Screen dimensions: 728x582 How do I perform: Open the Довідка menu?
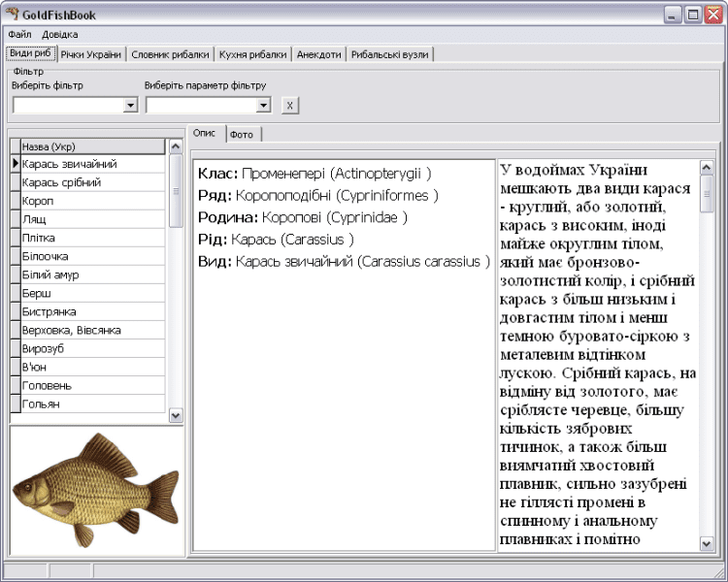tap(60, 35)
